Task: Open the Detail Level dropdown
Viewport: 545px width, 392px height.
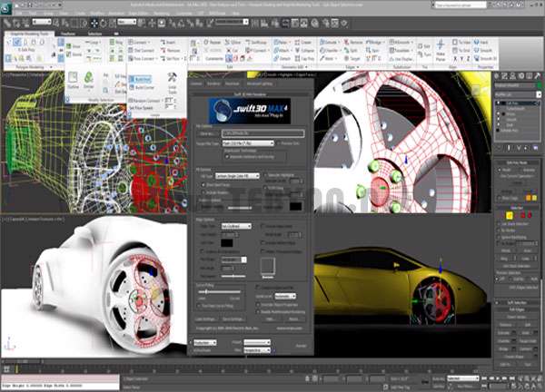Action: click(285, 296)
